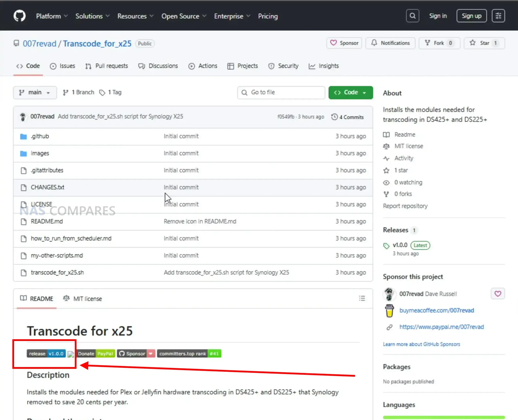Open the main branch dropdown
The image size is (518, 420).
click(x=35, y=93)
